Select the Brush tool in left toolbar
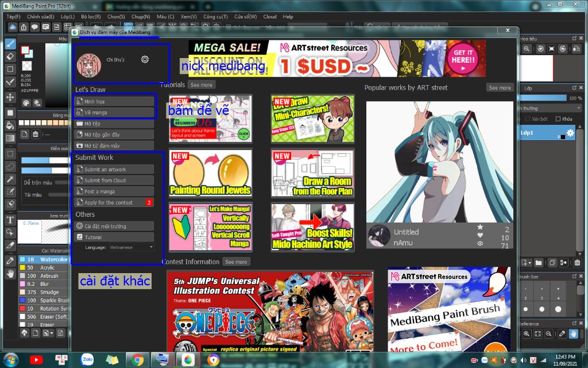The height and width of the screenshot is (368, 588). pyautogui.click(x=10, y=44)
